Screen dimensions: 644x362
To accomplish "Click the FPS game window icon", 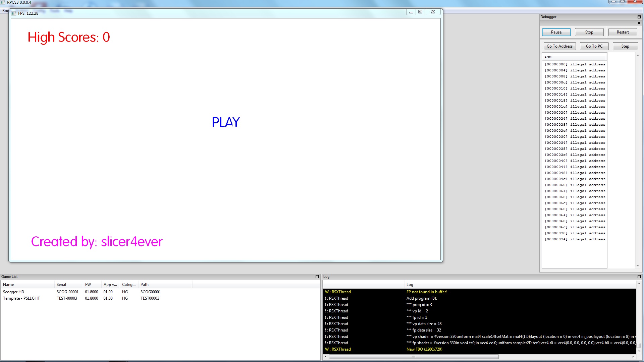I will click(x=14, y=13).
